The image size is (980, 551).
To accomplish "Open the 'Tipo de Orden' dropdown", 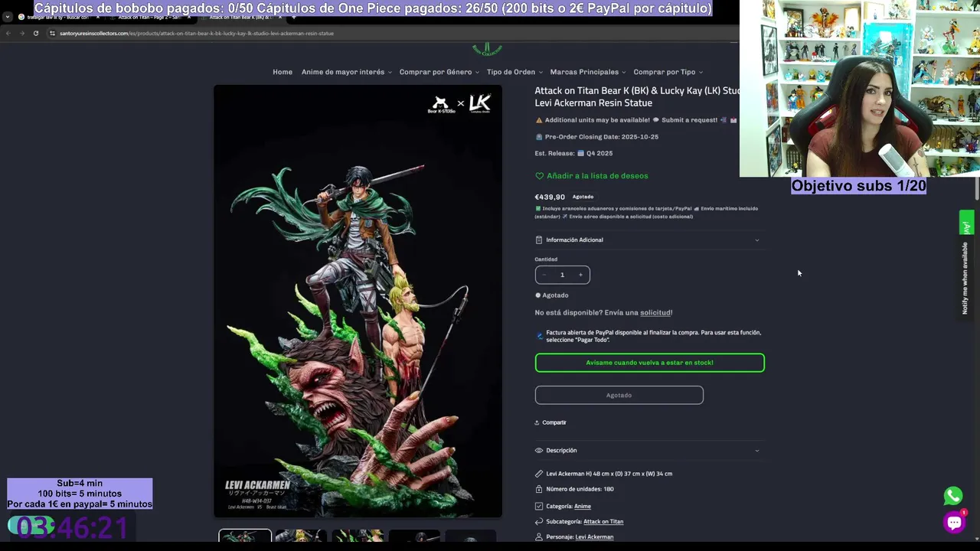I will pyautogui.click(x=514, y=72).
